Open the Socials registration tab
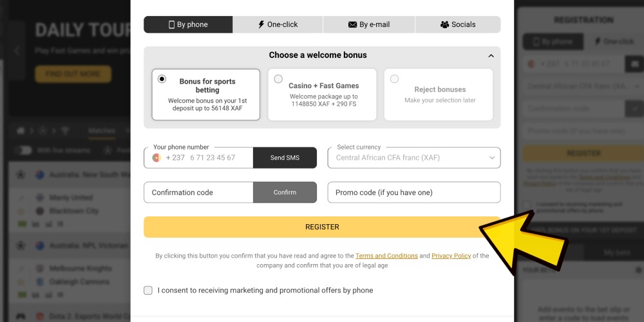 point(458,24)
